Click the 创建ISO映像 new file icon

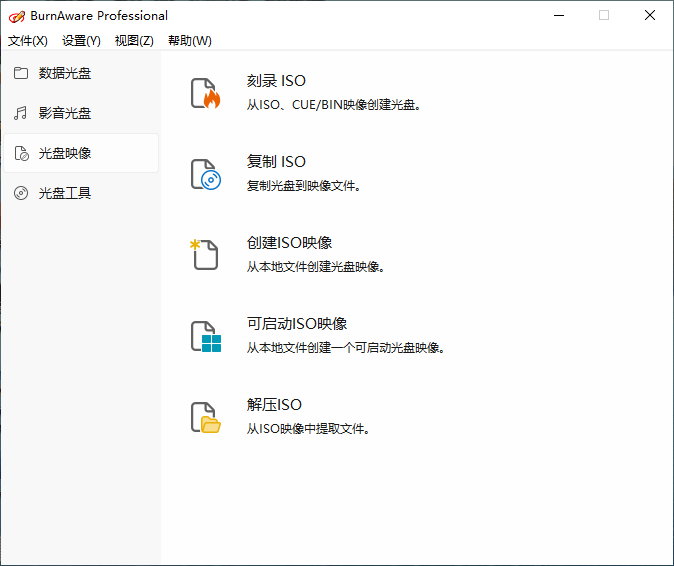coord(204,254)
